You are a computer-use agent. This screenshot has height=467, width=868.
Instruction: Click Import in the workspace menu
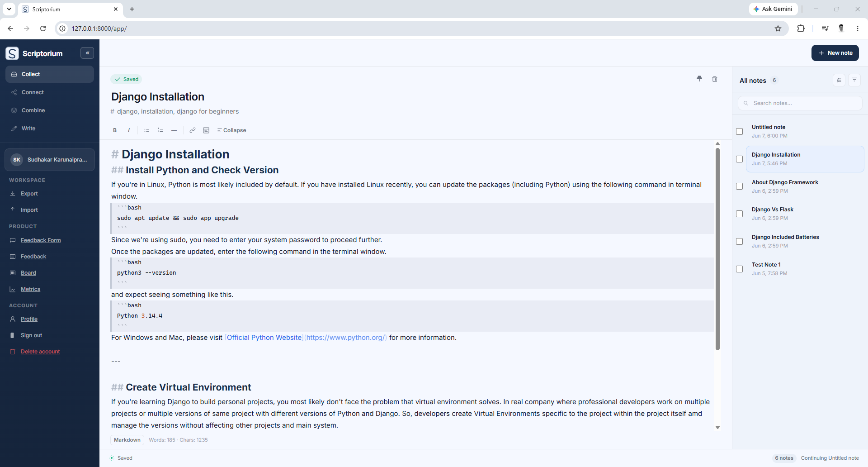coord(29,210)
